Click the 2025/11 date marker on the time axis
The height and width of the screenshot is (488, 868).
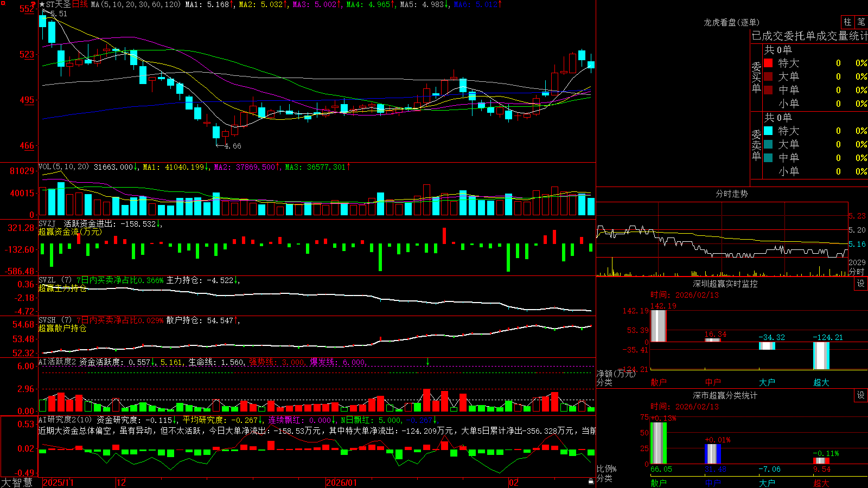[x=58, y=483]
